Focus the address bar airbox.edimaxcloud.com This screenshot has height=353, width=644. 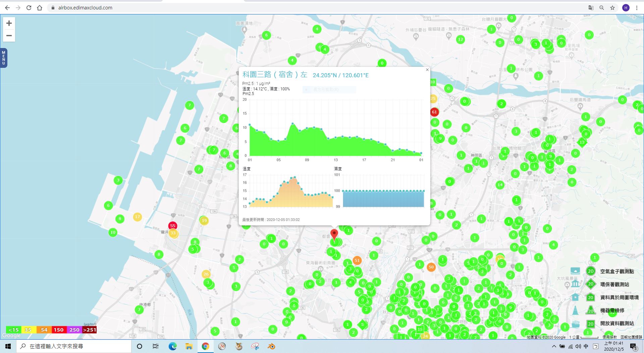pos(85,8)
